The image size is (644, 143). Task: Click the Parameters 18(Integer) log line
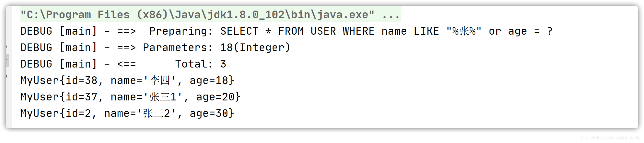(x=155, y=48)
